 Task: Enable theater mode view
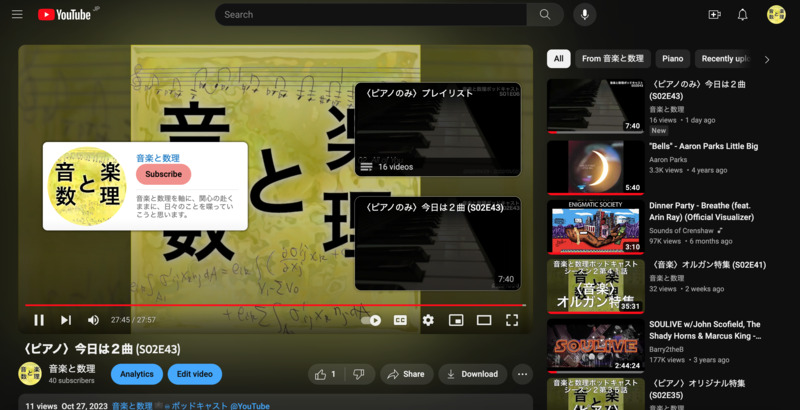[x=484, y=320]
